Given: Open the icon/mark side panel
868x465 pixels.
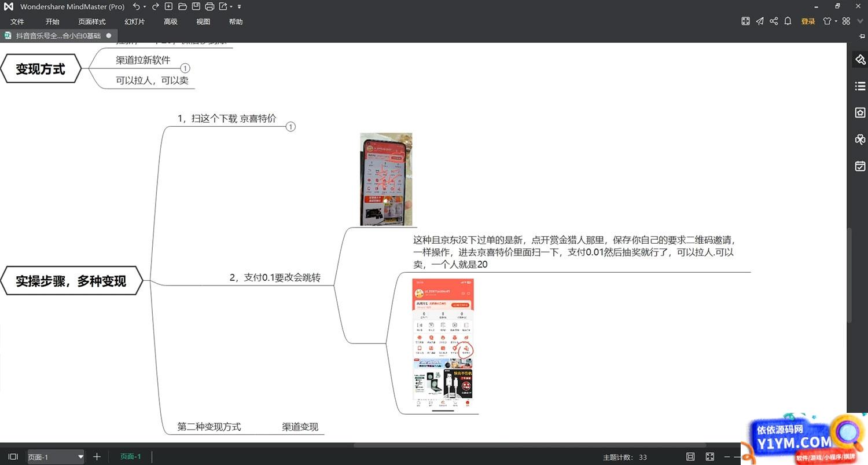Looking at the screenshot, I should click(860, 113).
